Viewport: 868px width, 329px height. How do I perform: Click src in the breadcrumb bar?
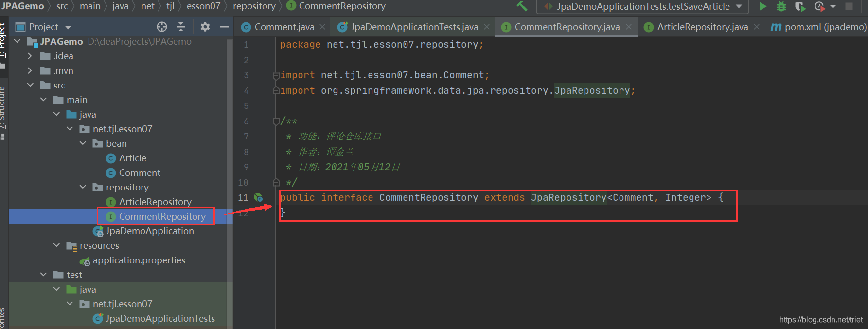pos(62,6)
